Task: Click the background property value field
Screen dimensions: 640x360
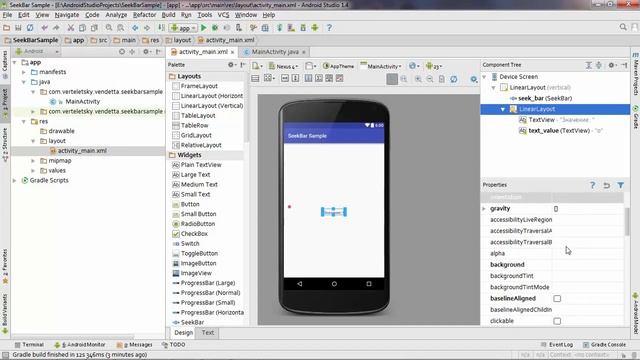Action: click(x=588, y=265)
